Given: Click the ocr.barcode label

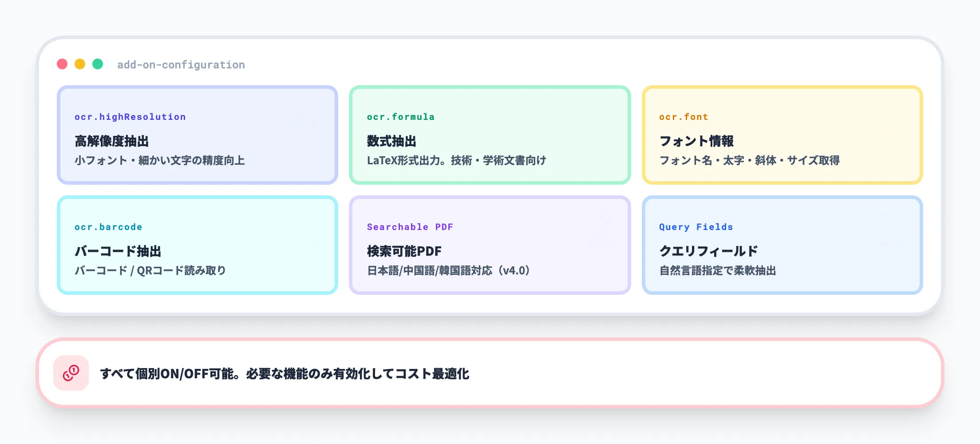Looking at the screenshot, I should pos(108,226).
